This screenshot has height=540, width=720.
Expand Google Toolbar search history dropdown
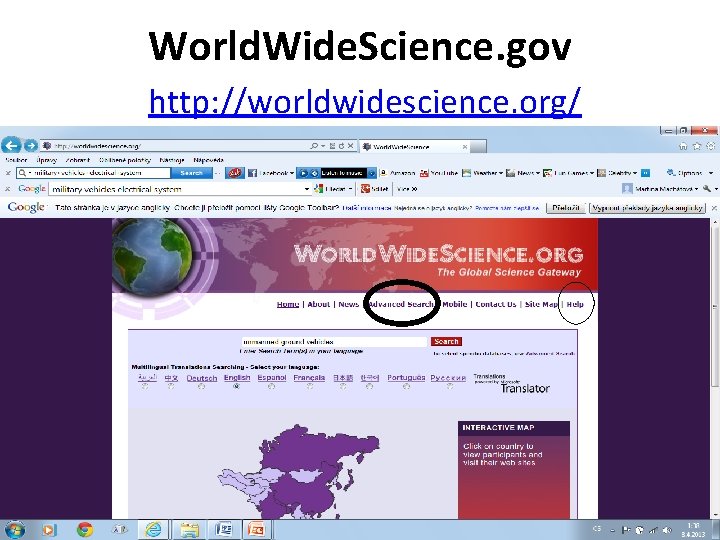(x=307, y=189)
